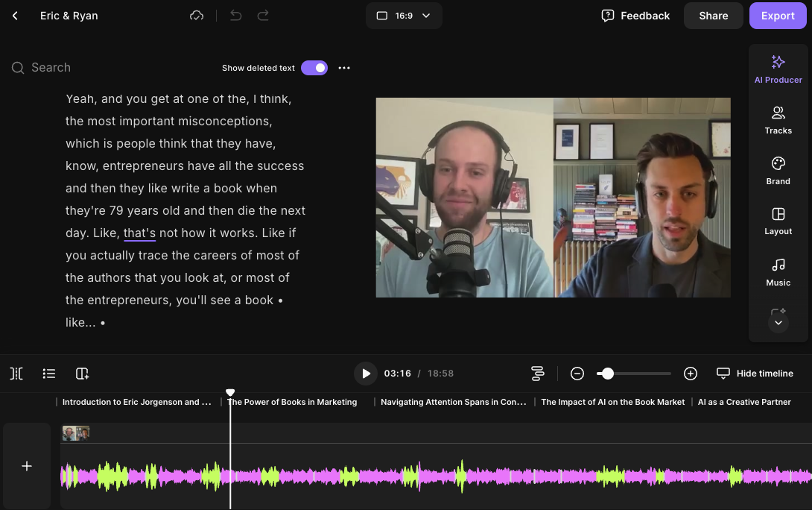Open the Brand settings panel

click(x=778, y=170)
